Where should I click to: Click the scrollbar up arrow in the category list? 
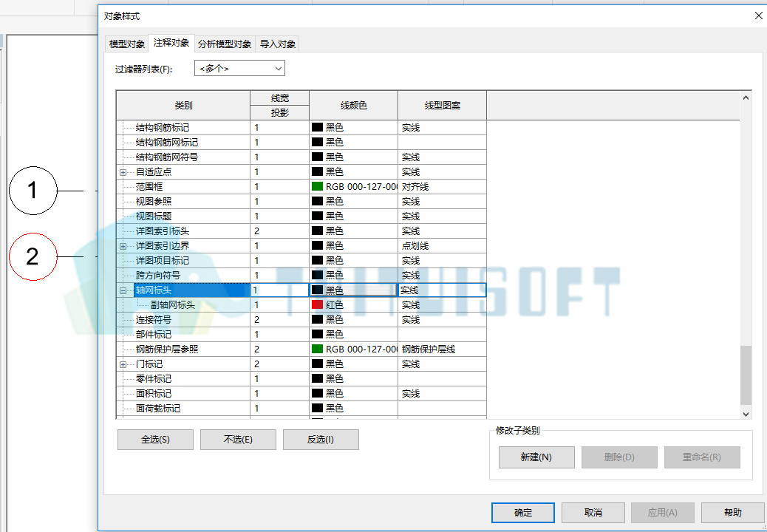(x=746, y=98)
